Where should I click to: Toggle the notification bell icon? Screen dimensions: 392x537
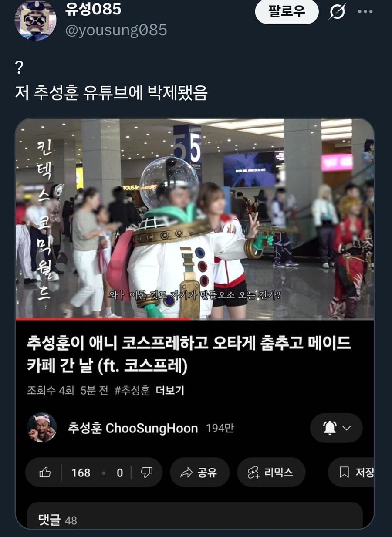coord(330,428)
